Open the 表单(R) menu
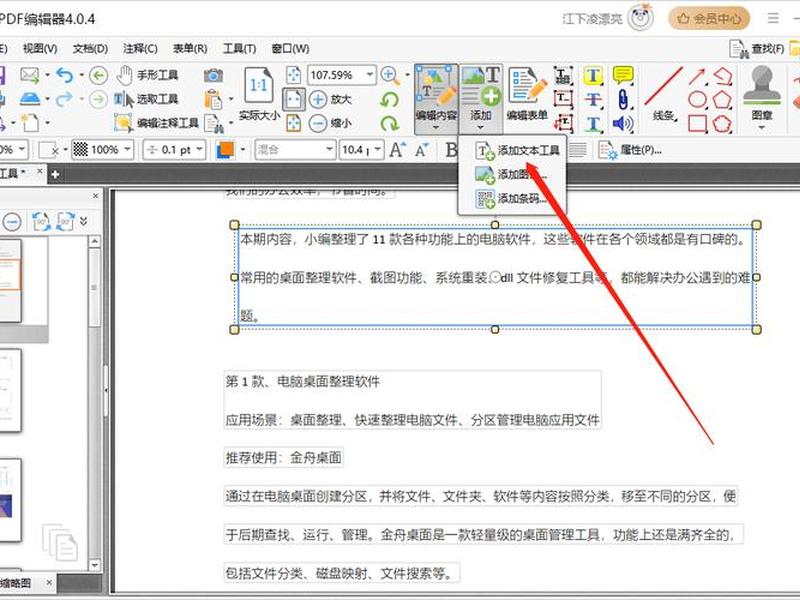The height and width of the screenshot is (600, 800). pyautogui.click(x=190, y=48)
